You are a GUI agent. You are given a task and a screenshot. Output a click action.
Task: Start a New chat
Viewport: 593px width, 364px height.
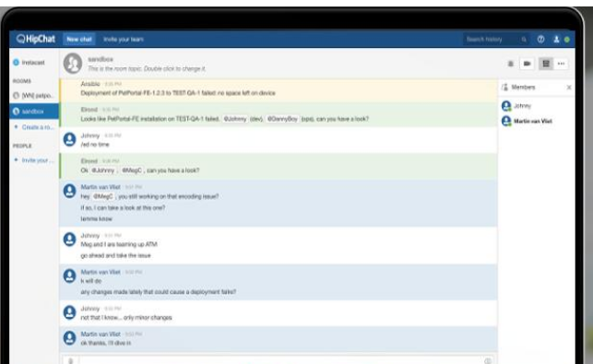pyautogui.click(x=79, y=40)
